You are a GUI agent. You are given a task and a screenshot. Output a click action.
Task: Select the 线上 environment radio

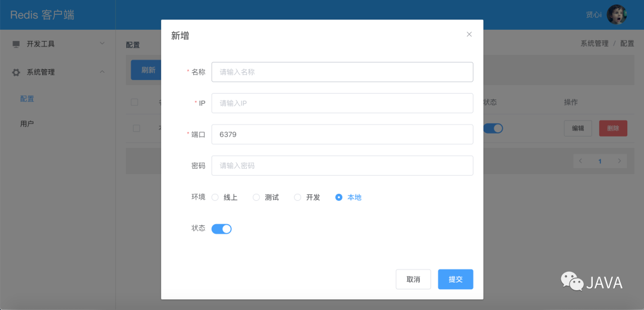click(215, 197)
